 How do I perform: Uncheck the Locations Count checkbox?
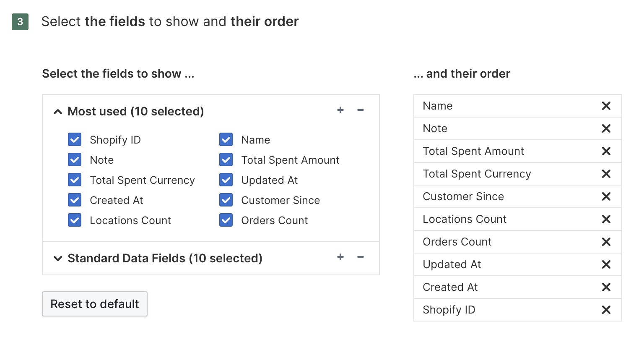[x=74, y=220]
